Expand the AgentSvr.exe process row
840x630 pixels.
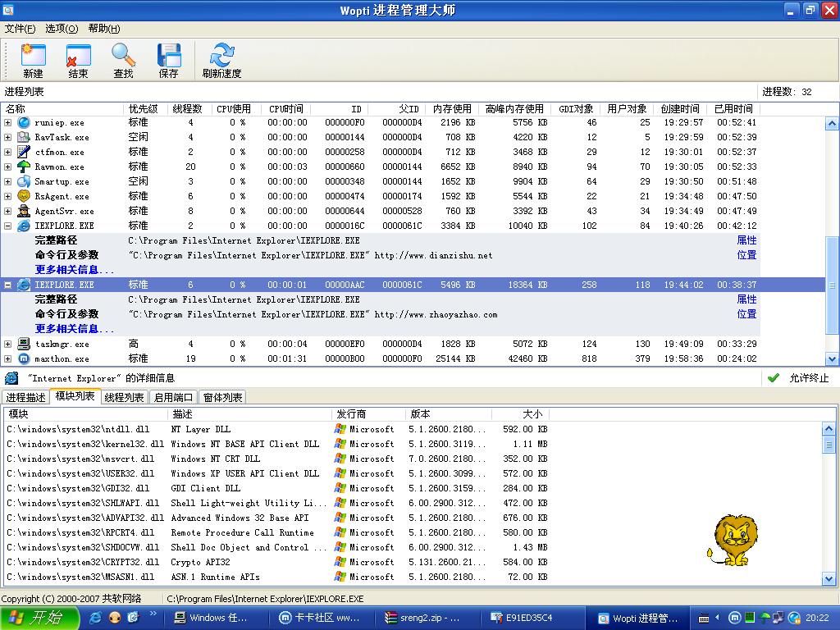click(x=7, y=211)
